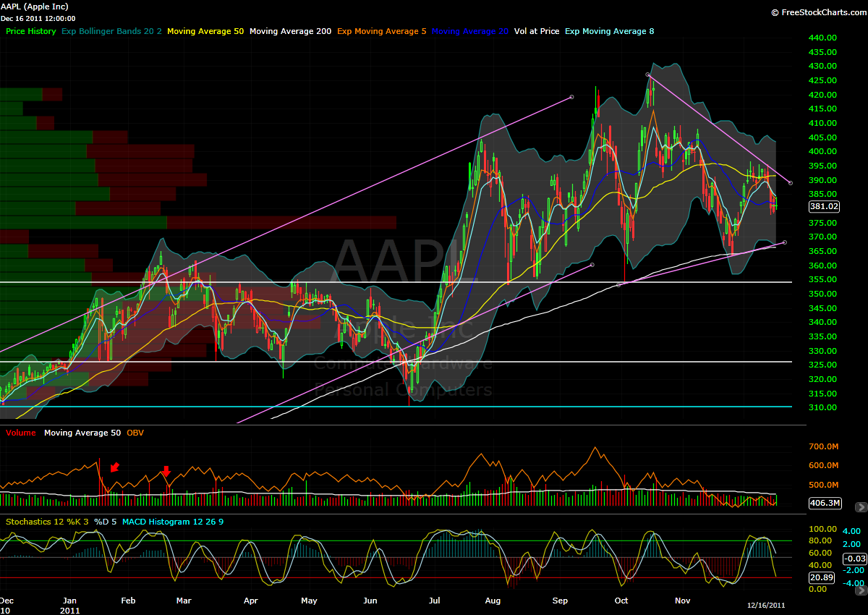
Task: Click the volume pane Moving Average 50 label
Action: [x=82, y=433]
